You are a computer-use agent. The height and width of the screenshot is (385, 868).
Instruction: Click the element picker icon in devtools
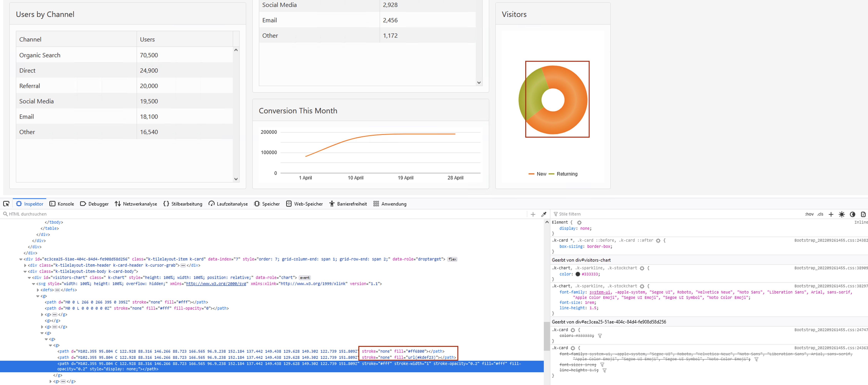coord(6,204)
